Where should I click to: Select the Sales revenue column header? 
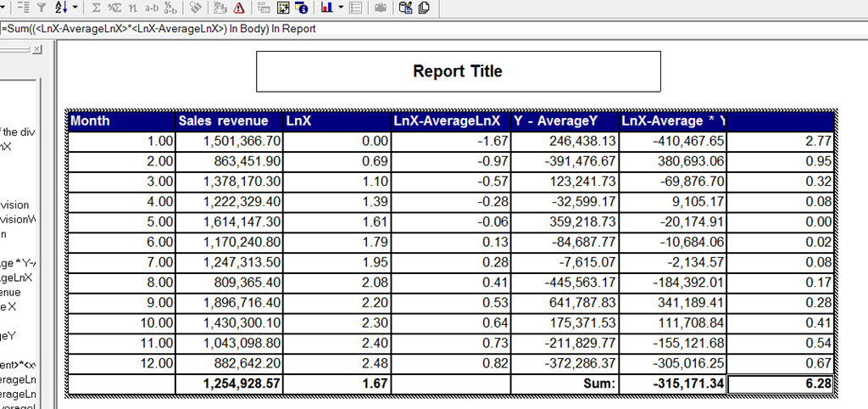(229, 120)
